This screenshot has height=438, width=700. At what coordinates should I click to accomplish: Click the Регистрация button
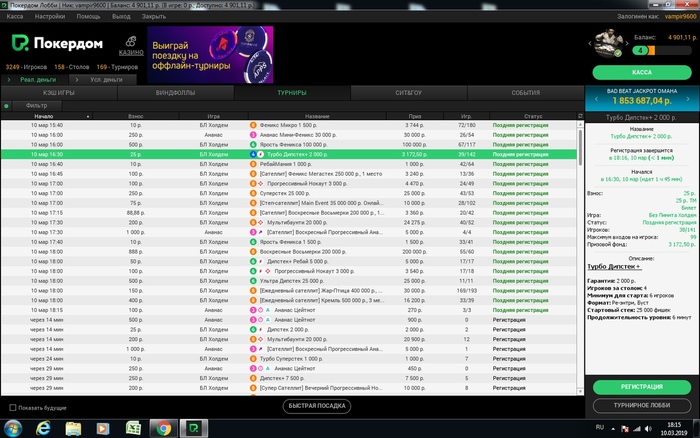click(642, 387)
